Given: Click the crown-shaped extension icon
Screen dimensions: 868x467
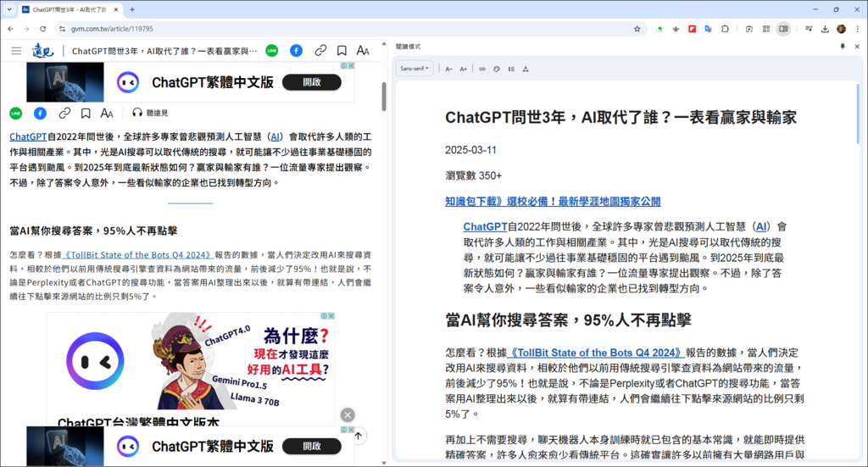Looking at the screenshot, I should pos(676,29).
